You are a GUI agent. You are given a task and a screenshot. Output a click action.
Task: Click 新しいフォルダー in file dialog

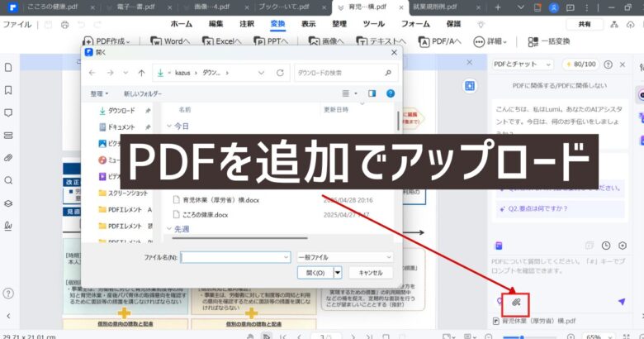143,93
